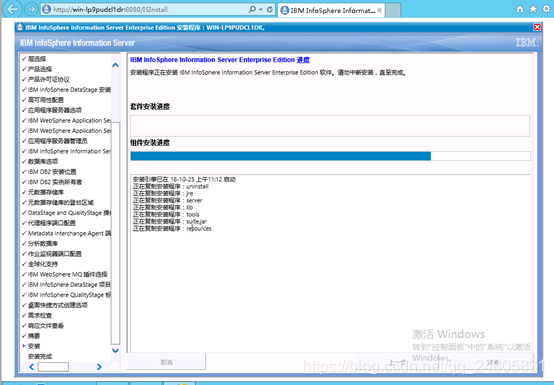The image size is (554, 385).
Task: Click the vertical scrollbar of the step list
Action: [x=115, y=233]
